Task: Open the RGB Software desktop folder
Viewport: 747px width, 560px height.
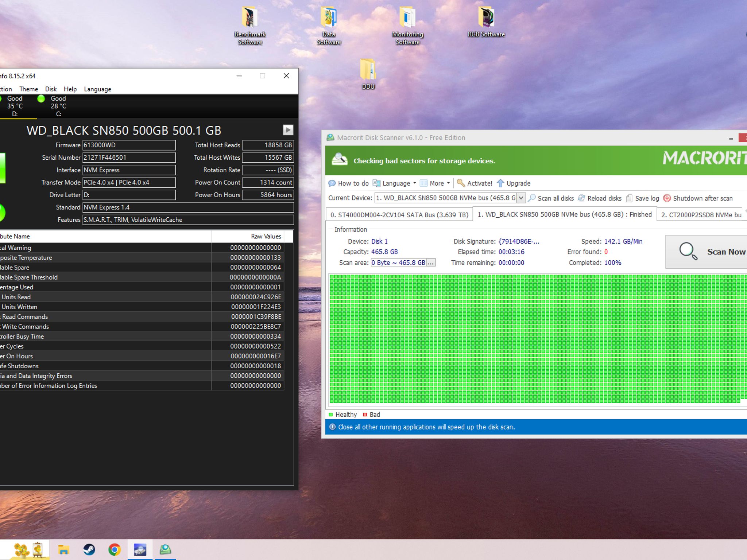Action: click(486, 22)
